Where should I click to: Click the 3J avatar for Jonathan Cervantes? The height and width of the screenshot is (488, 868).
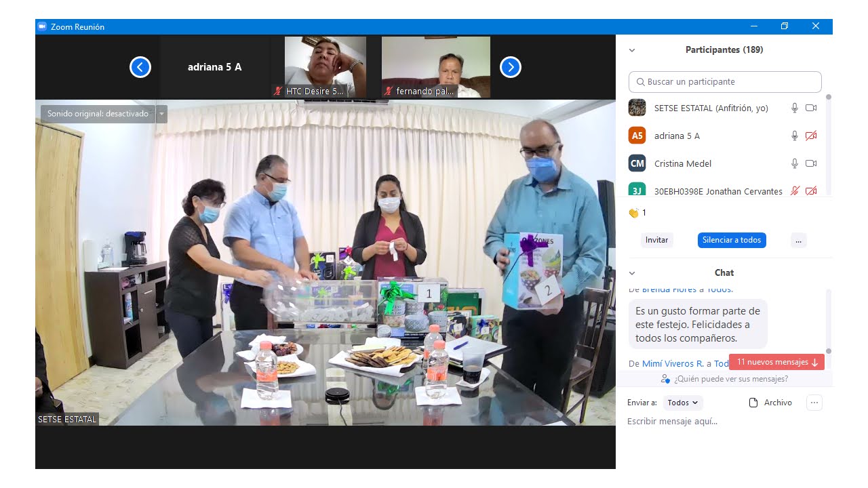click(637, 190)
